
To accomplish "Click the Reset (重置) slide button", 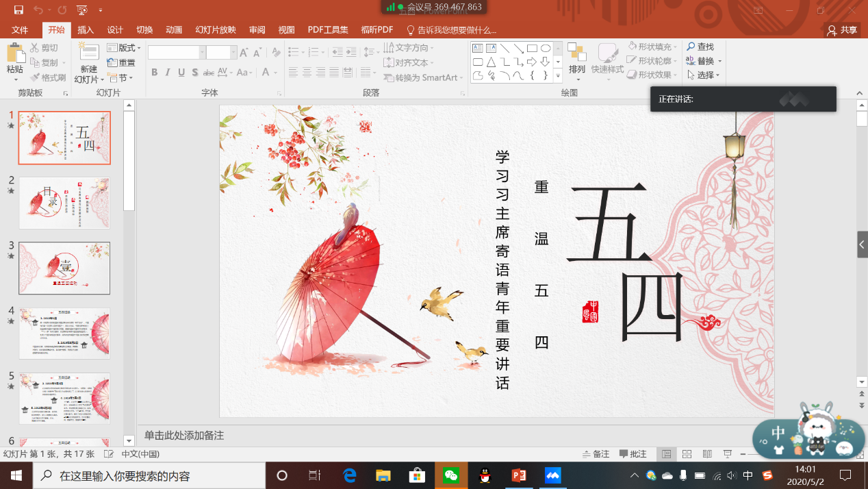I will point(121,63).
